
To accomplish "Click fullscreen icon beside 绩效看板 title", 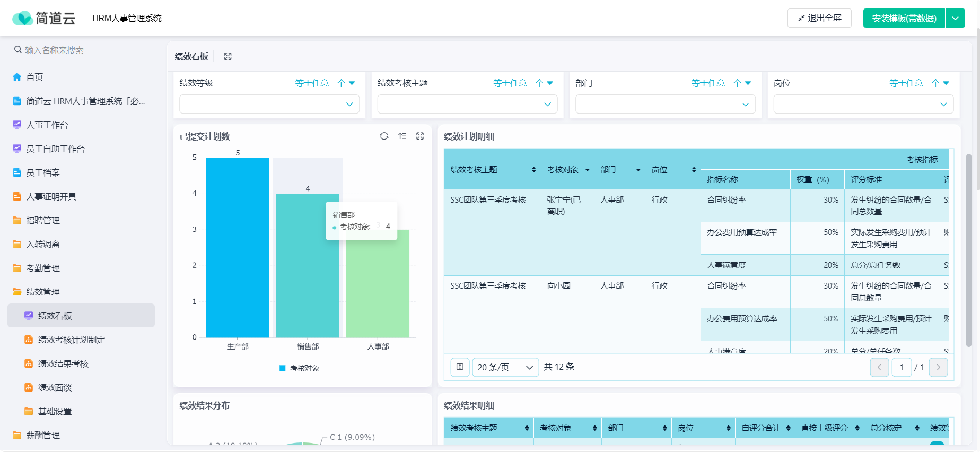I will point(228,56).
